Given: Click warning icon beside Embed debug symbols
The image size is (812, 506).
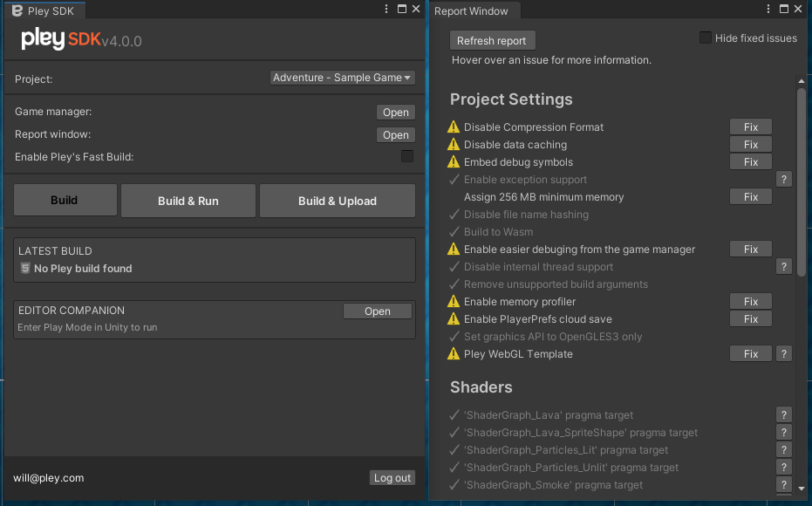Looking at the screenshot, I should [x=454, y=162].
